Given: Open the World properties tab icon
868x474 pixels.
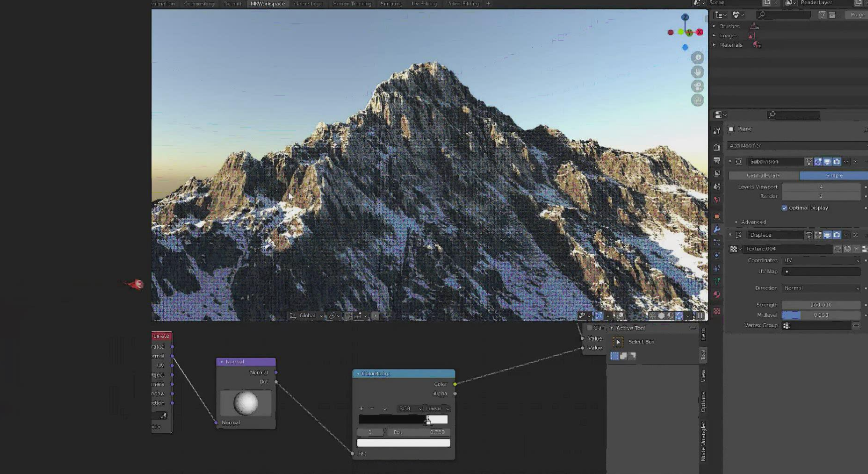Looking at the screenshot, I should (717, 199).
